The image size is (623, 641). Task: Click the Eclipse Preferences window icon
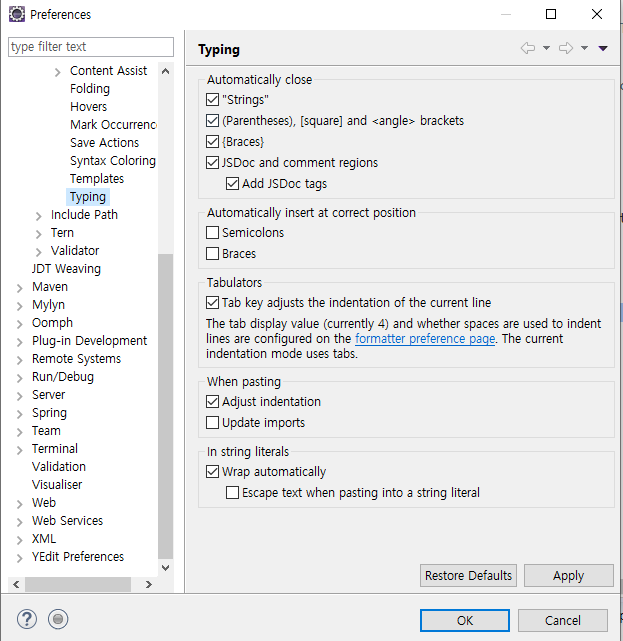17,14
